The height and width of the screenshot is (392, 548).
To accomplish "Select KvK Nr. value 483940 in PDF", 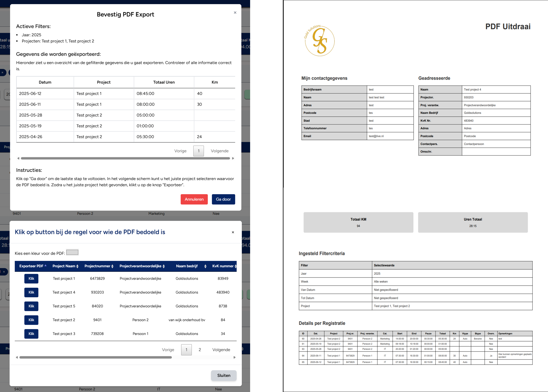I will [x=496, y=121].
